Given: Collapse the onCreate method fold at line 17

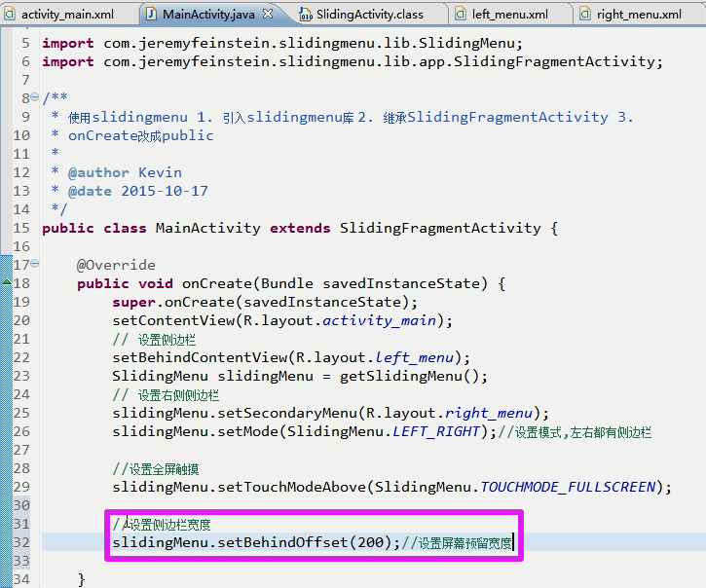Looking at the screenshot, I should [x=35, y=263].
